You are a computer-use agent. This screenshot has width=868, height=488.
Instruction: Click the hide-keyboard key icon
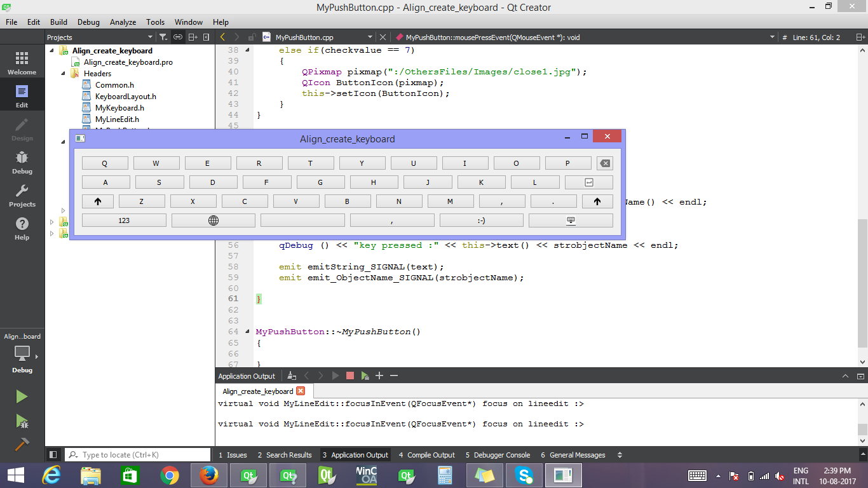coord(571,220)
